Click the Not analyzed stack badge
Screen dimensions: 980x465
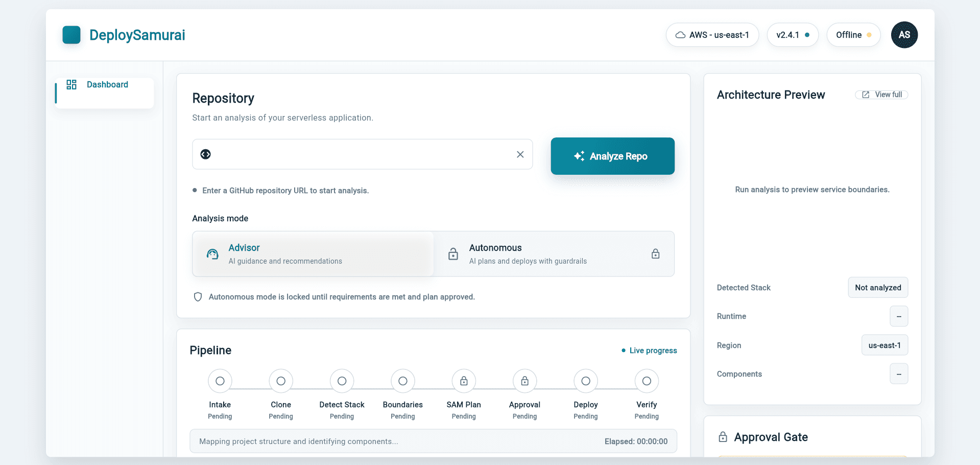[x=878, y=288]
